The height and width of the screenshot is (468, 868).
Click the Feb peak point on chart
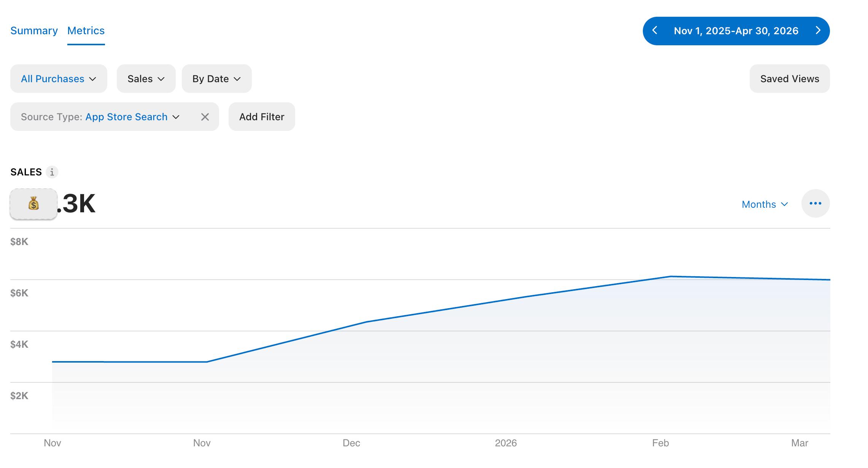671,277
